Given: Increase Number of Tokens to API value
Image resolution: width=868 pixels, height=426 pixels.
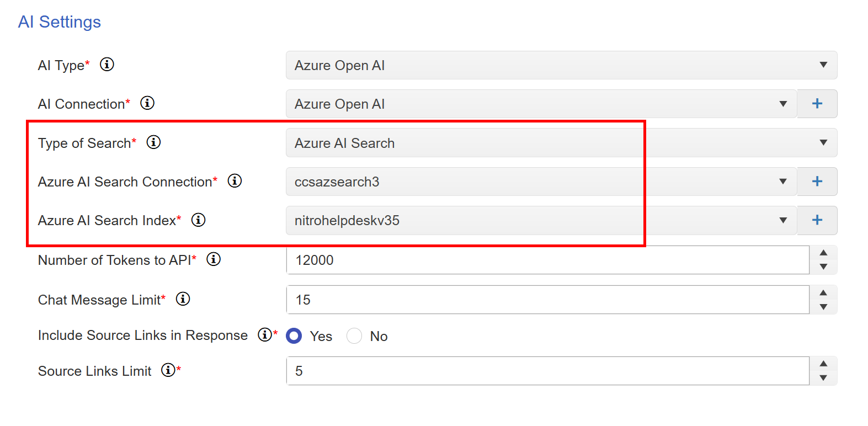Looking at the screenshot, I should (x=823, y=253).
